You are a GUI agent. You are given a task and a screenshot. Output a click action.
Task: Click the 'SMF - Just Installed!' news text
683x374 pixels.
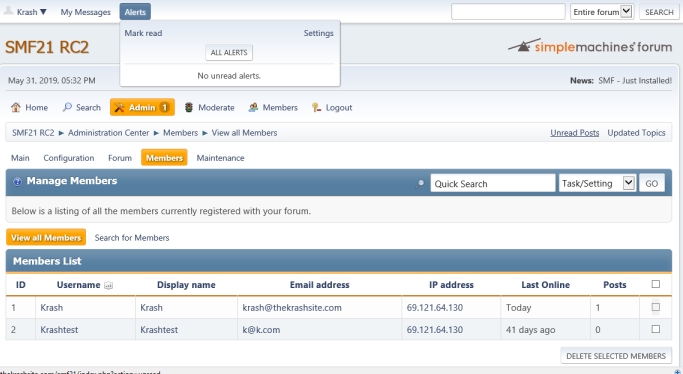(x=635, y=81)
